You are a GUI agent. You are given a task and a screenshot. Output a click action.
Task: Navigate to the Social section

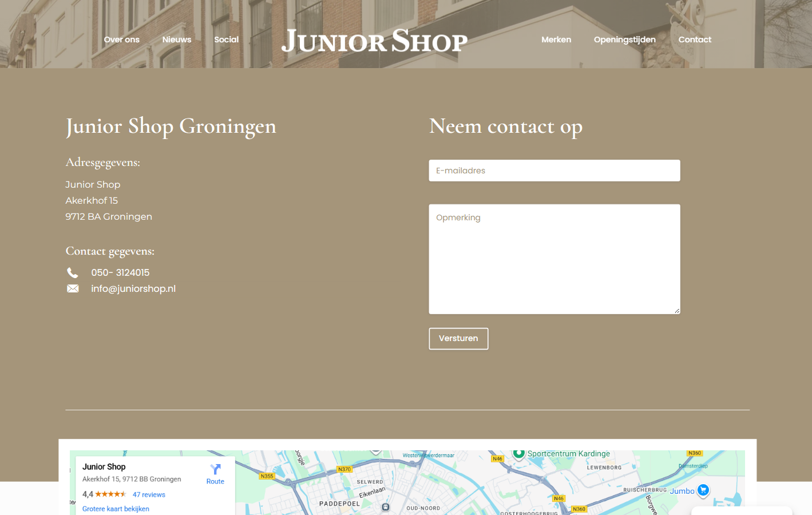pyautogui.click(x=226, y=39)
